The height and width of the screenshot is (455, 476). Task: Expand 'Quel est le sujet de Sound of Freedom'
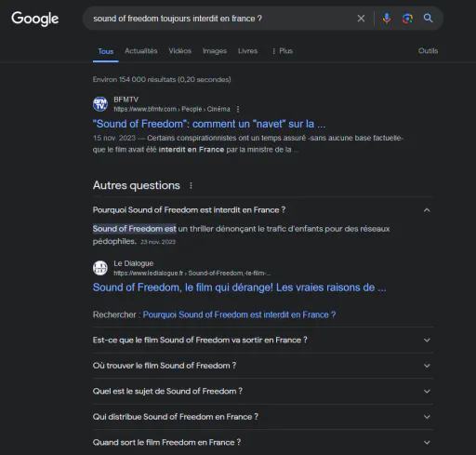[262, 391]
